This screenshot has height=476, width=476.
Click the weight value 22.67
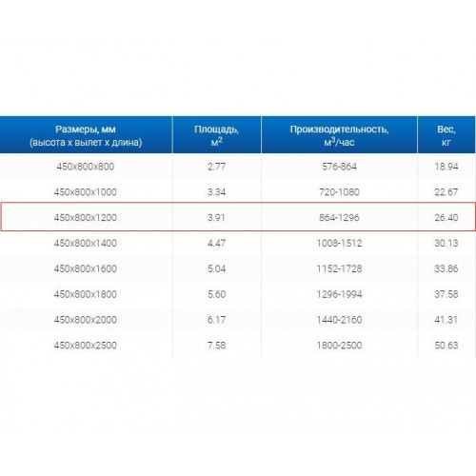click(446, 192)
